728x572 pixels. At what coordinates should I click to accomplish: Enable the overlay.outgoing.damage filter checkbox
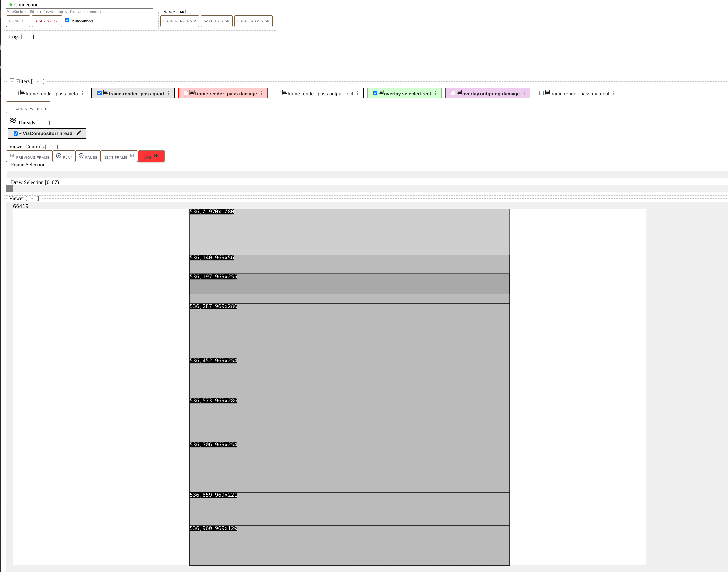click(x=453, y=93)
